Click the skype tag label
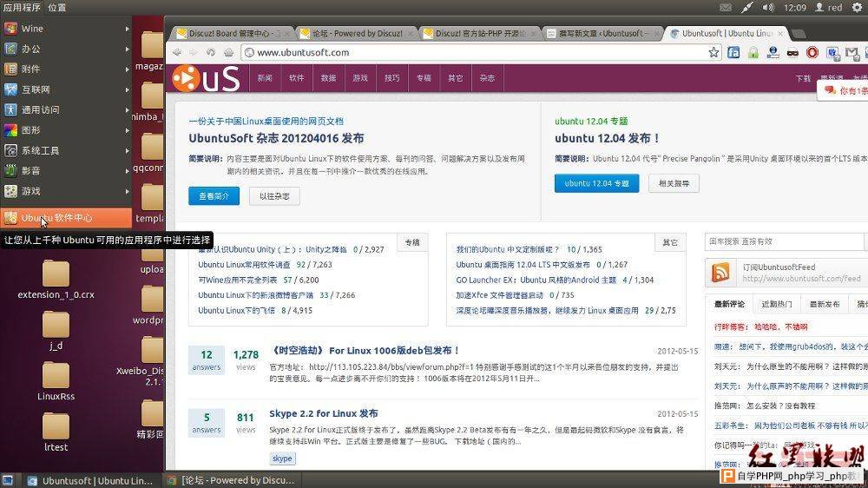The height and width of the screenshot is (488, 868). 282,458
